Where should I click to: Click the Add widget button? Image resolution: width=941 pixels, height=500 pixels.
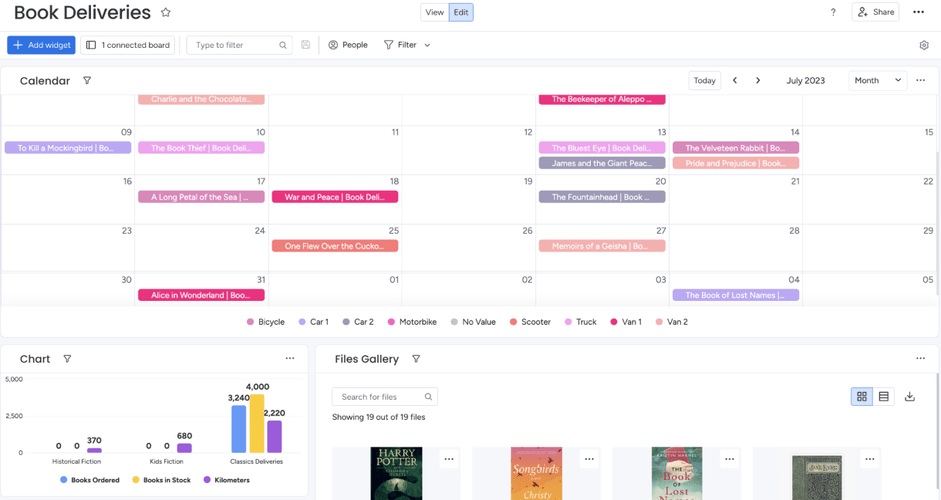pyautogui.click(x=41, y=45)
